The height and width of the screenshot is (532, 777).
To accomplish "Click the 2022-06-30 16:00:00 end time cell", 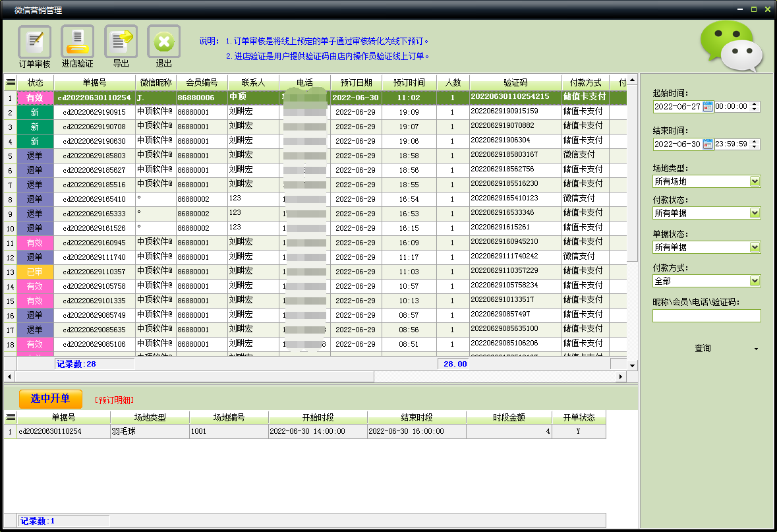I will 417,431.
